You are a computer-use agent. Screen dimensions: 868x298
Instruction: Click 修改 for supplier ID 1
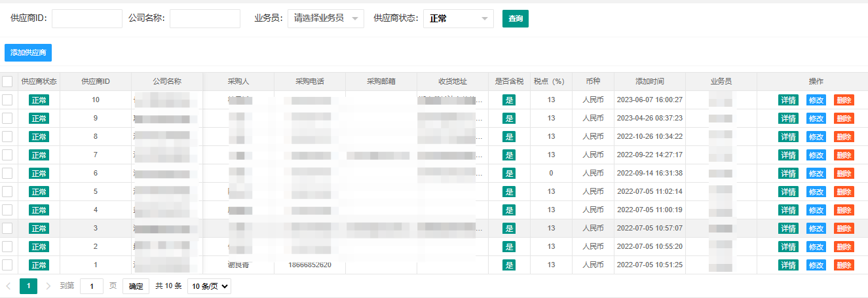click(816, 265)
